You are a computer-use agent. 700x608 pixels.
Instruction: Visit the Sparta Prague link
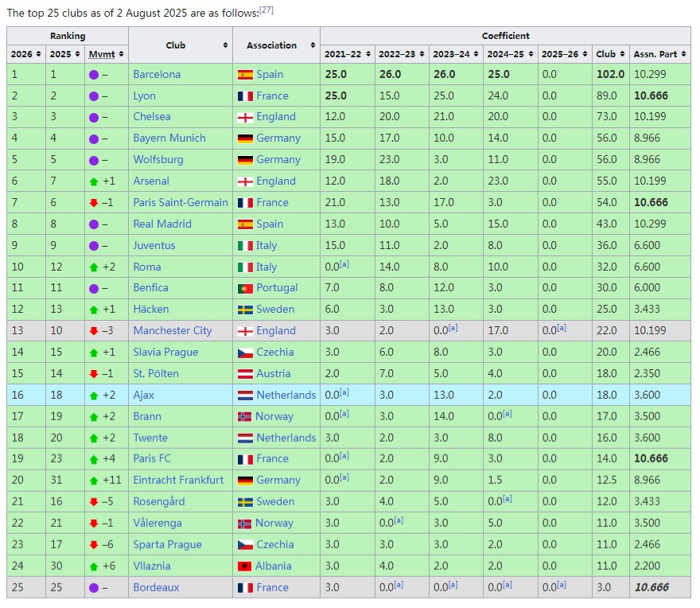[167, 544]
